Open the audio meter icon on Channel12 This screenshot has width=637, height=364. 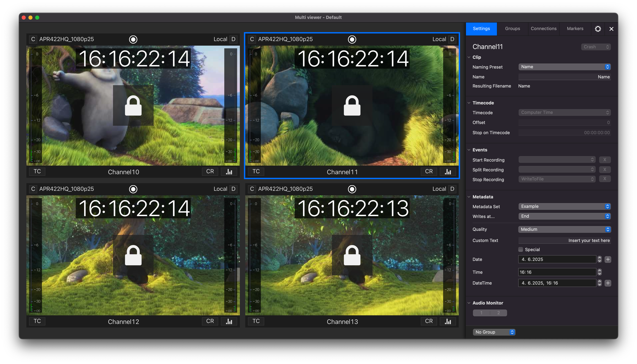click(x=229, y=321)
